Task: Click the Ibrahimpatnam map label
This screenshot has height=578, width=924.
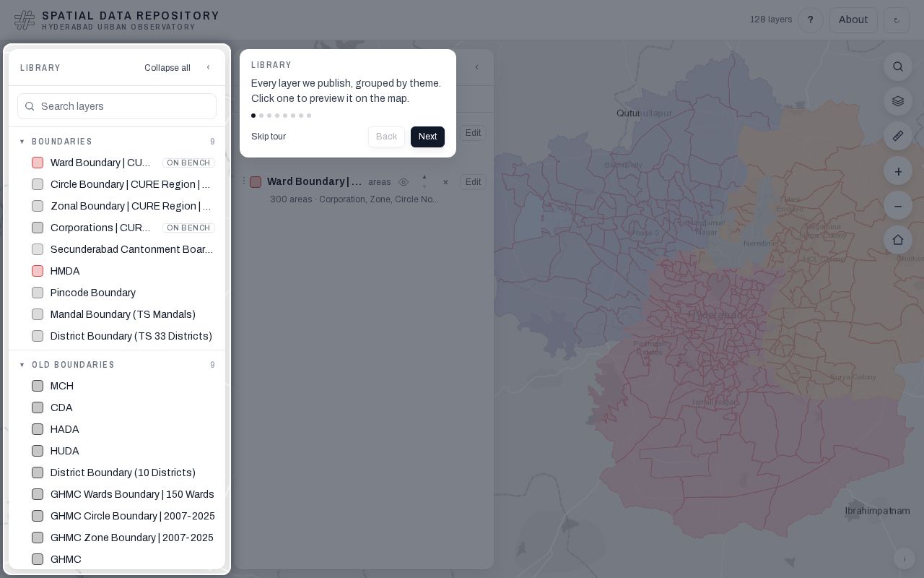Action: click(x=877, y=511)
